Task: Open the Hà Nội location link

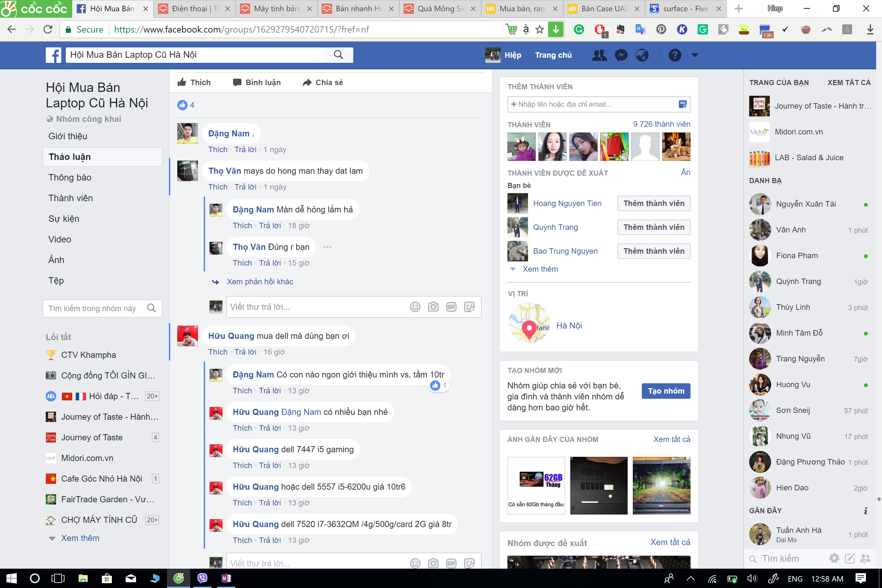Action: pos(569,326)
